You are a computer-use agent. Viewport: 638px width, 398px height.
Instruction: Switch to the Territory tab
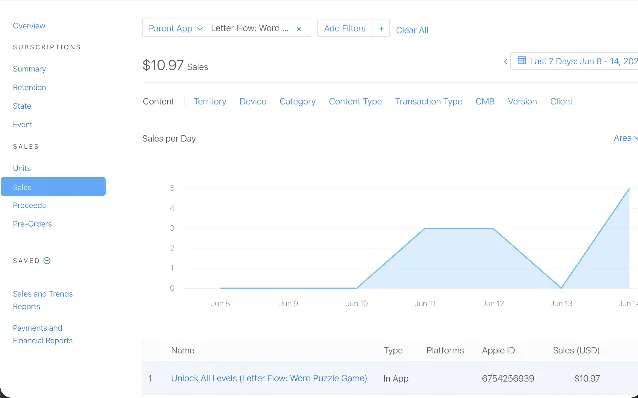(x=210, y=101)
